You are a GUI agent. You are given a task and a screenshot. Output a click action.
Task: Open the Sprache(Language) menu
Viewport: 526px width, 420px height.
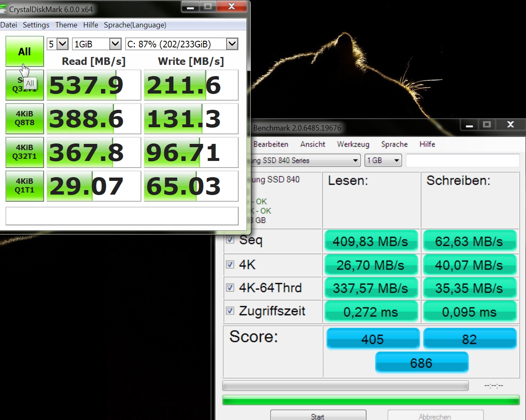point(135,25)
